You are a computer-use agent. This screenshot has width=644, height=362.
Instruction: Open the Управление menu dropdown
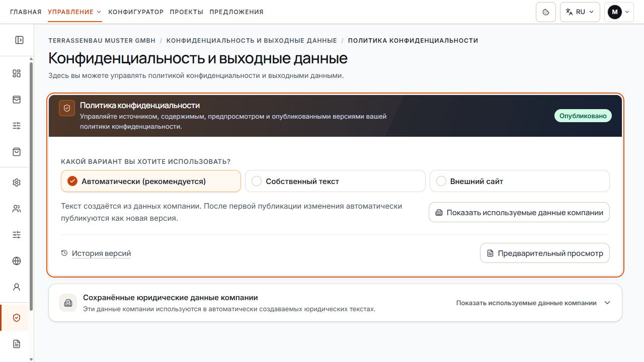click(x=74, y=12)
